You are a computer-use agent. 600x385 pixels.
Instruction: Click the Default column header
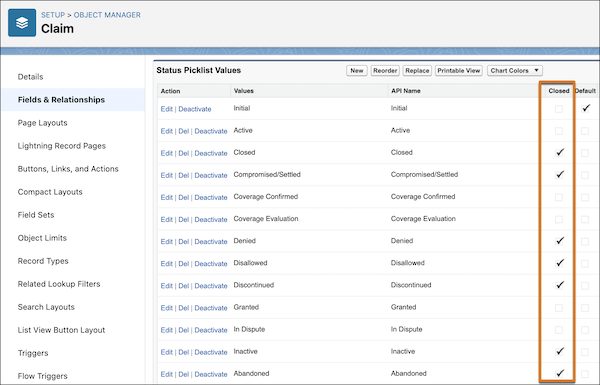click(585, 91)
